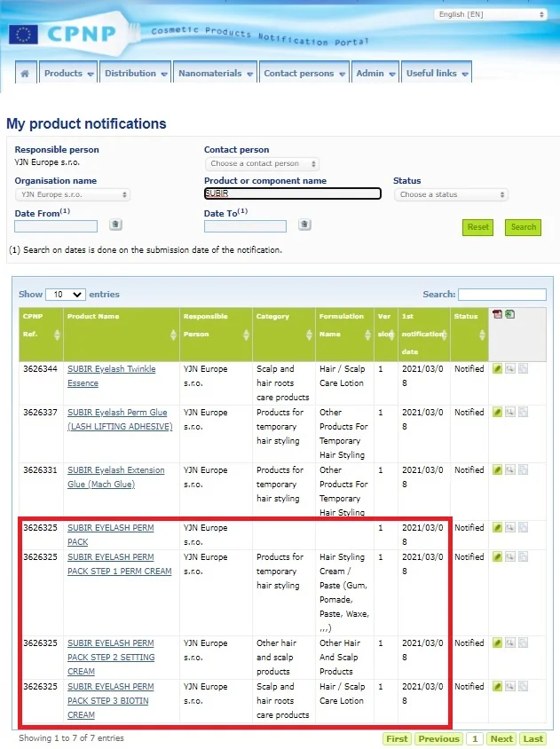Edit PERM PACK STEP 2 SETTING CREAM
Viewport: 560px width, 749px height.
[497, 643]
